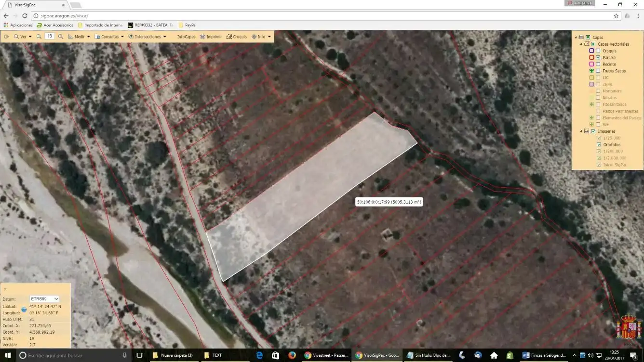Toggle the Capas Vectoriales group checkbox
The image size is (644, 362).
tap(593, 44)
